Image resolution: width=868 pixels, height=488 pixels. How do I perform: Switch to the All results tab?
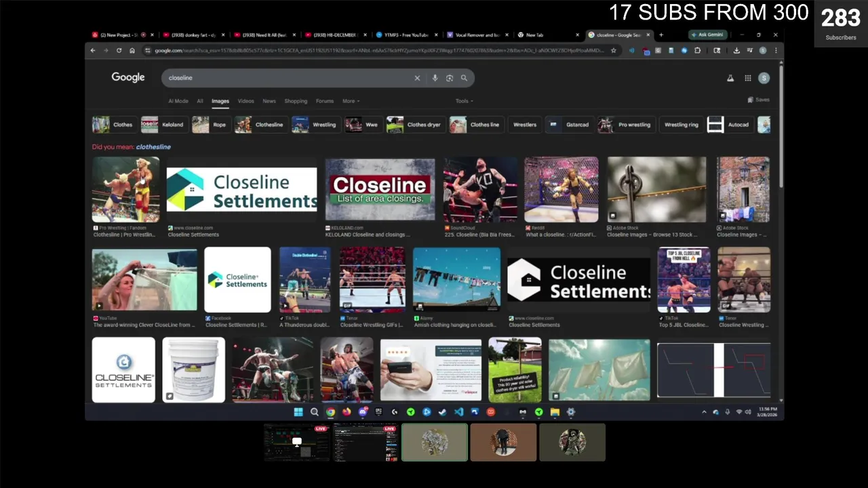tap(200, 101)
